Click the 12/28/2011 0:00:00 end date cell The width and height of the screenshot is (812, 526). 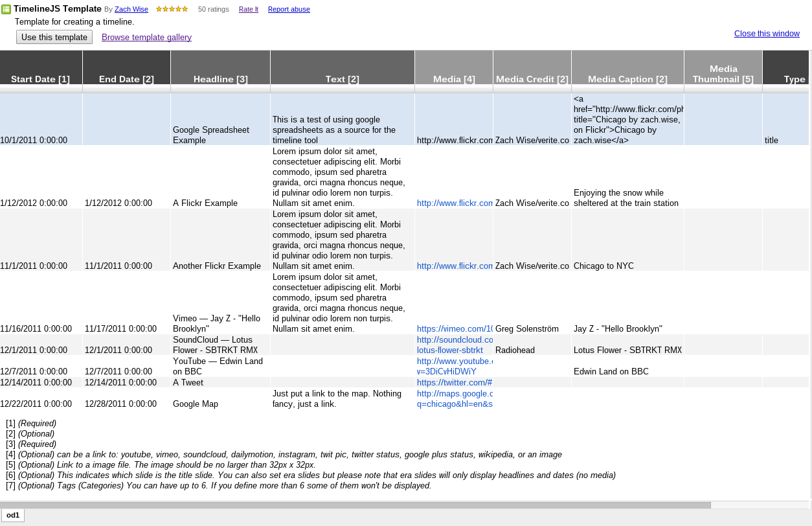pos(126,398)
